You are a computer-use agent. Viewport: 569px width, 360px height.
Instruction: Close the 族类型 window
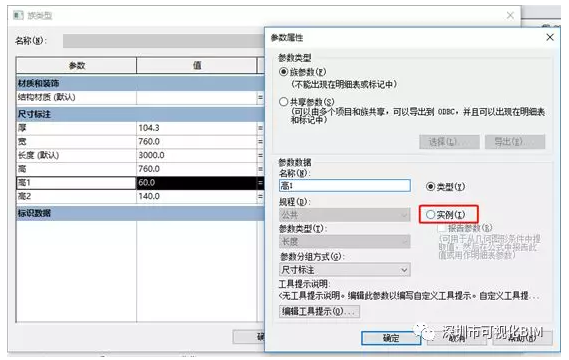[x=510, y=16]
